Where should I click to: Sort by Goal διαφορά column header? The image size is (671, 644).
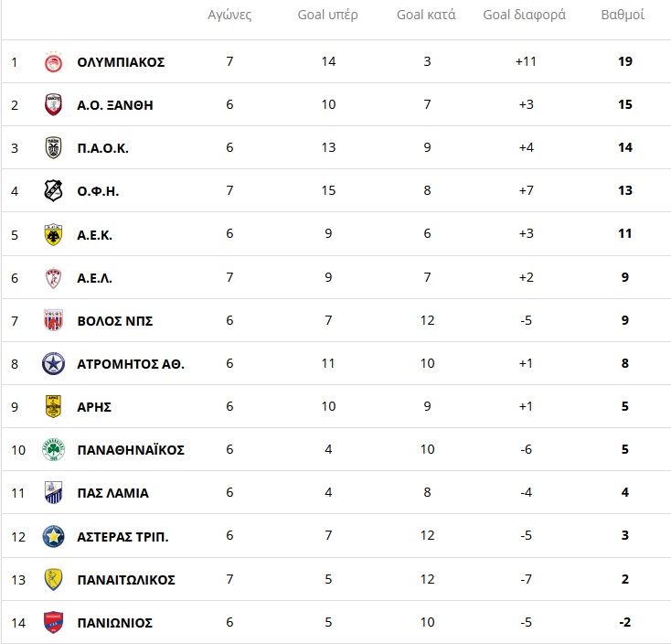(524, 16)
